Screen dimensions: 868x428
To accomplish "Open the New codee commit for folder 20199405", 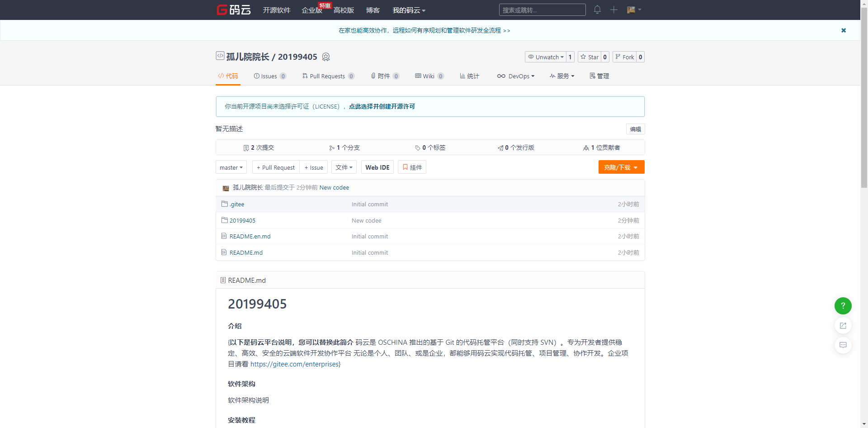I will 367,220.
